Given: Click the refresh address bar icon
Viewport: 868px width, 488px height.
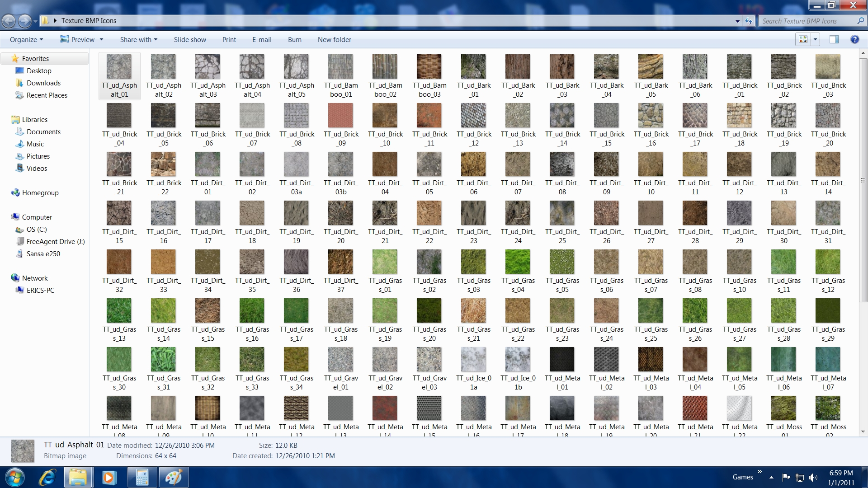Looking at the screenshot, I should (x=749, y=21).
